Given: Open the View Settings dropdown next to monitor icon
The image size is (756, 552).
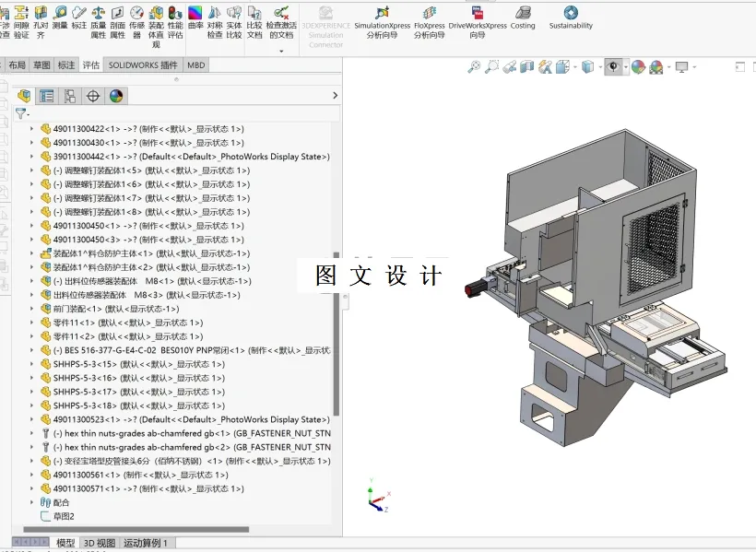Looking at the screenshot, I should (x=693, y=66).
